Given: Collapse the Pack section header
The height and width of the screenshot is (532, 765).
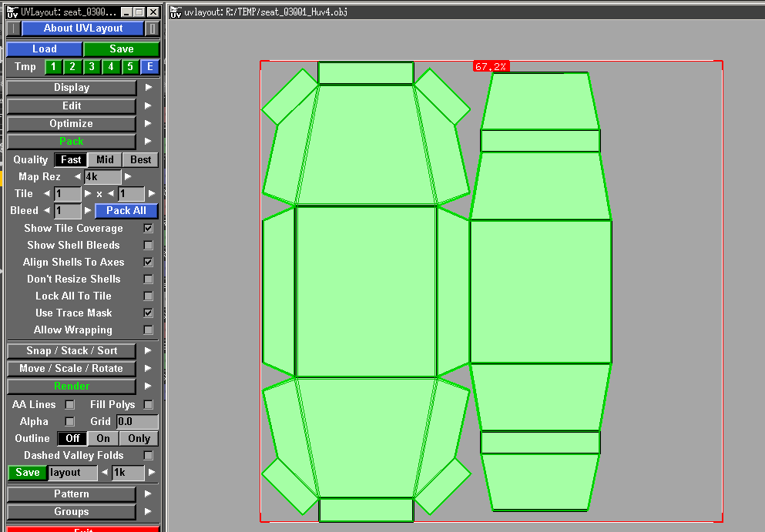Looking at the screenshot, I should tap(72, 141).
